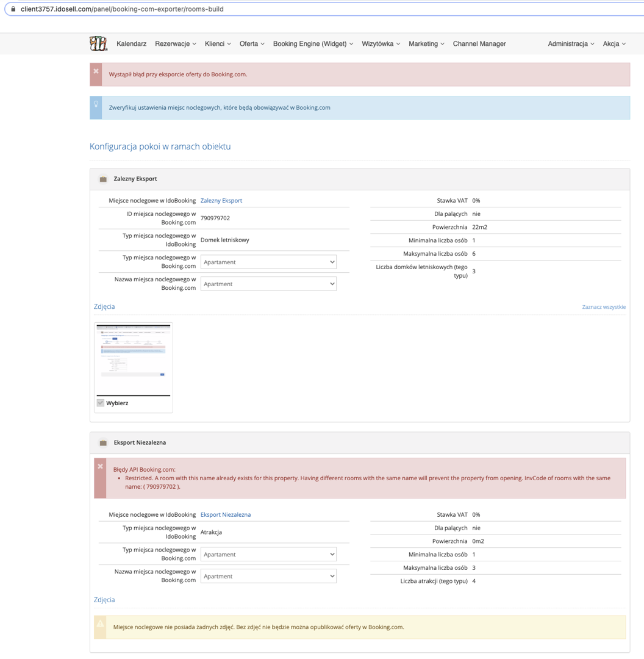Open Zalezny Eksport Booking.com room type dropdown
The width and height of the screenshot is (644, 659).
click(x=268, y=262)
